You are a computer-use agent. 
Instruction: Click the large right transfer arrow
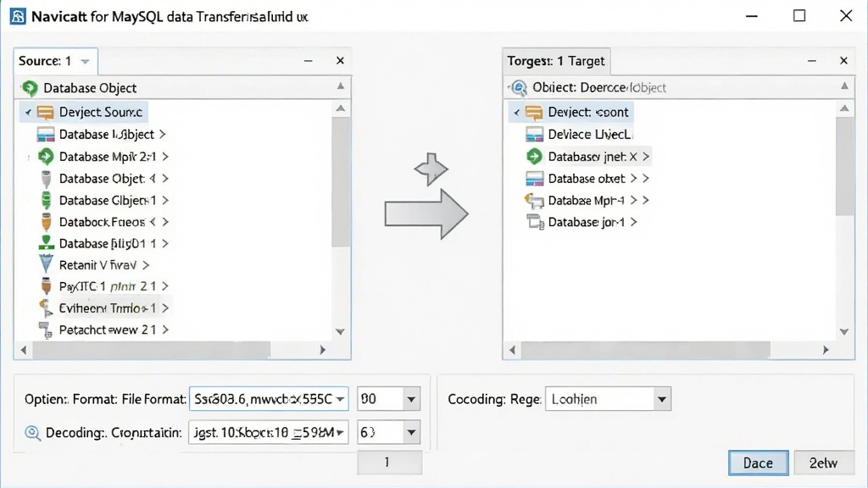tap(426, 214)
